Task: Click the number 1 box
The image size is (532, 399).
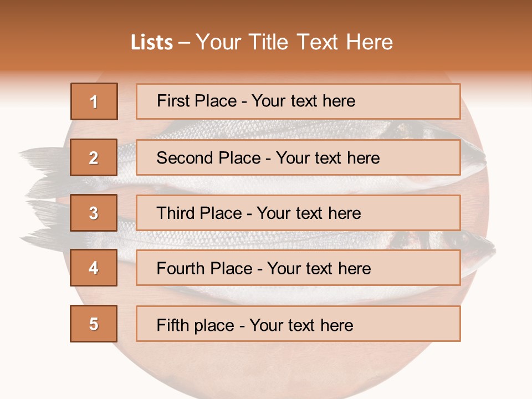Action: pos(94,101)
